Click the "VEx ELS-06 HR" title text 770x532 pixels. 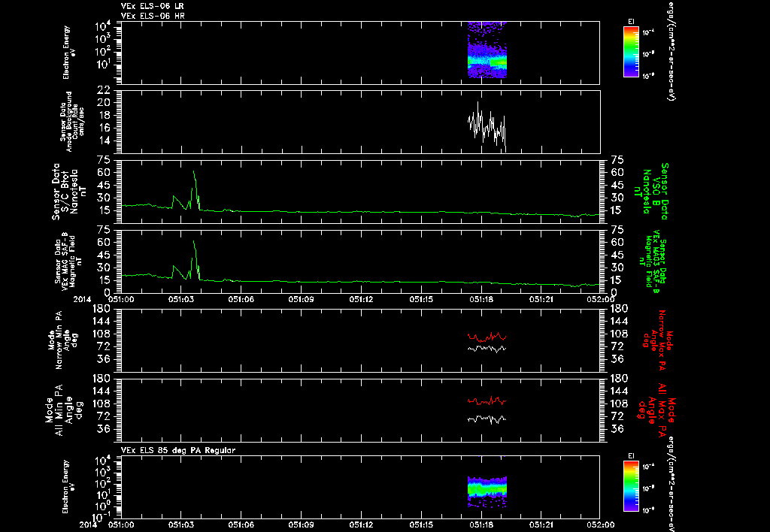click(x=152, y=17)
